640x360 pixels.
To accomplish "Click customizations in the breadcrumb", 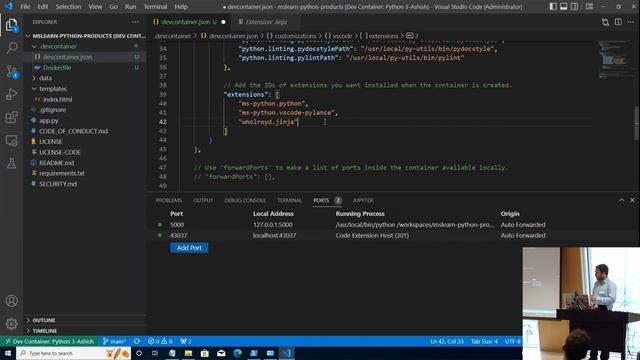I will 296,36.
